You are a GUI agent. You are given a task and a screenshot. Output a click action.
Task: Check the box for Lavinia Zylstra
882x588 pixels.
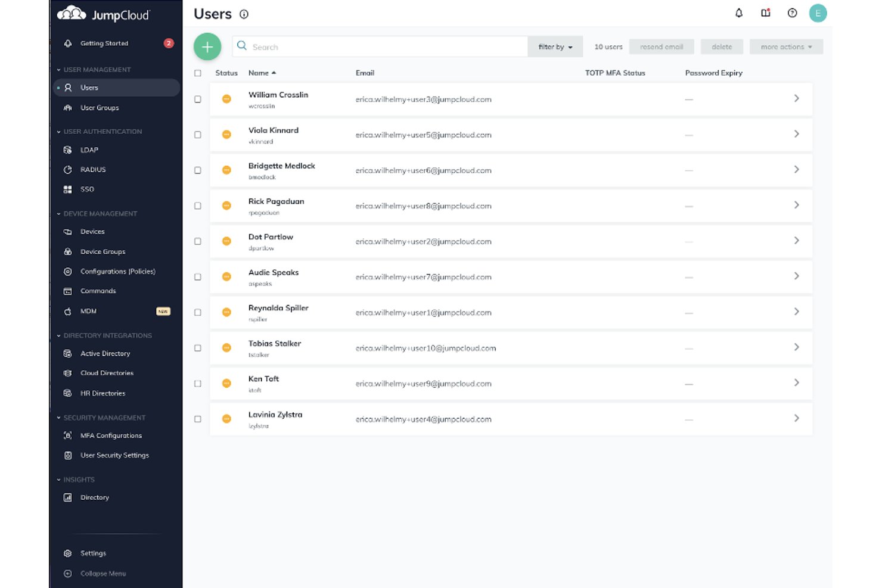click(x=198, y=419)
